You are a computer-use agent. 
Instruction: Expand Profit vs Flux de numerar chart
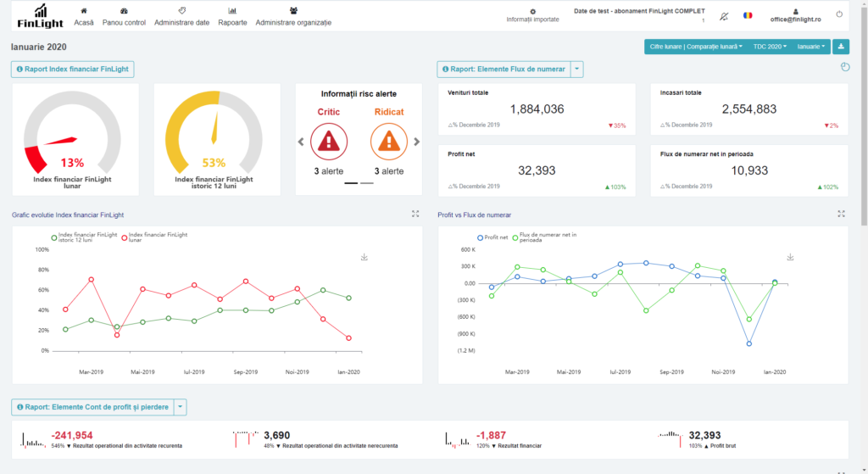(x=841, y=214)
